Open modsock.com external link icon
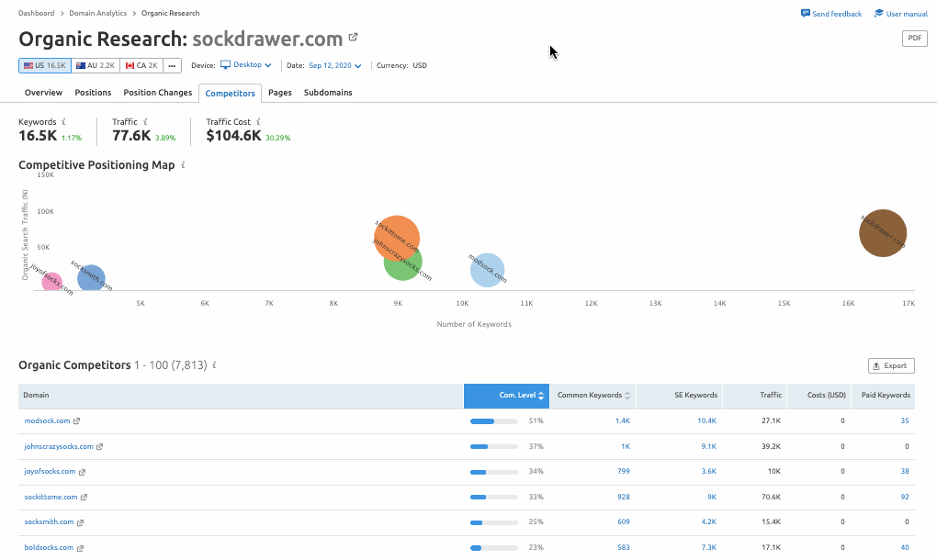Image resolution: width=937 pixels, height=560 pixels. [x=76, y=420]
